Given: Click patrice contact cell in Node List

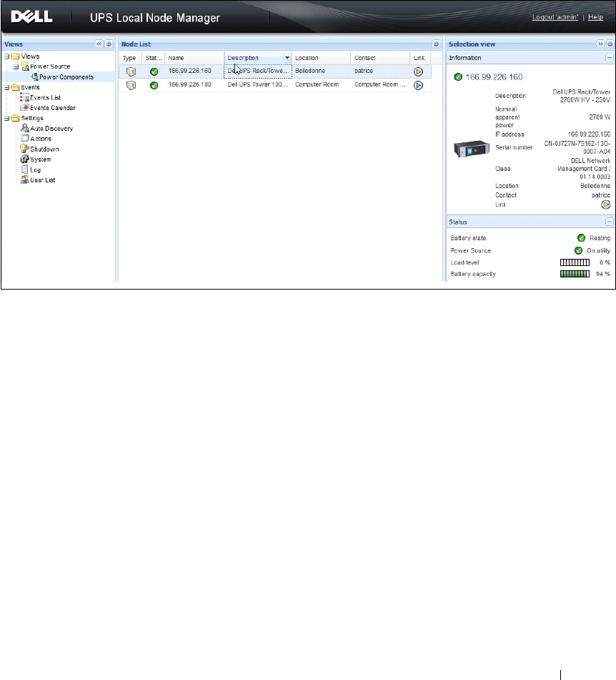Looking at the screenshot, I should pyautogui.click(x=363, y=71).
